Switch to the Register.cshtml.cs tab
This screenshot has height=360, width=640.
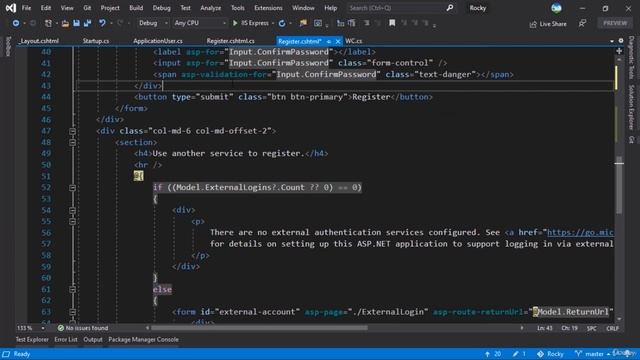pos(230,41)
